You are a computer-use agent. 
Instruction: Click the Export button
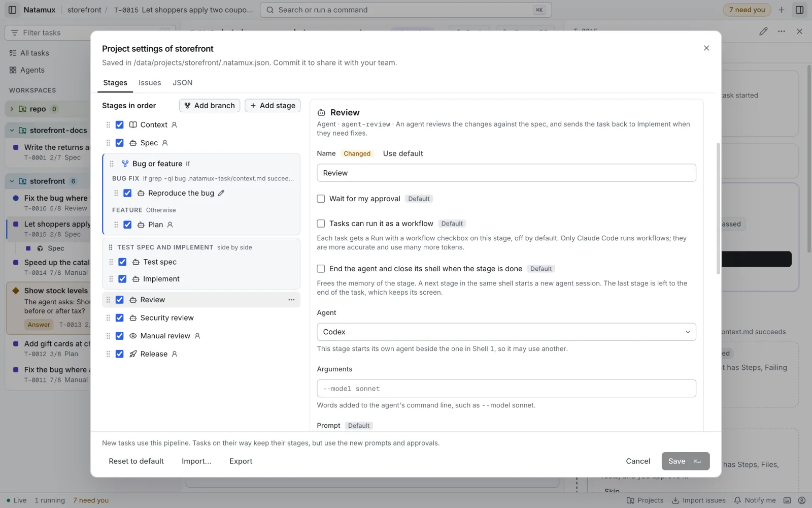point(241,461)
